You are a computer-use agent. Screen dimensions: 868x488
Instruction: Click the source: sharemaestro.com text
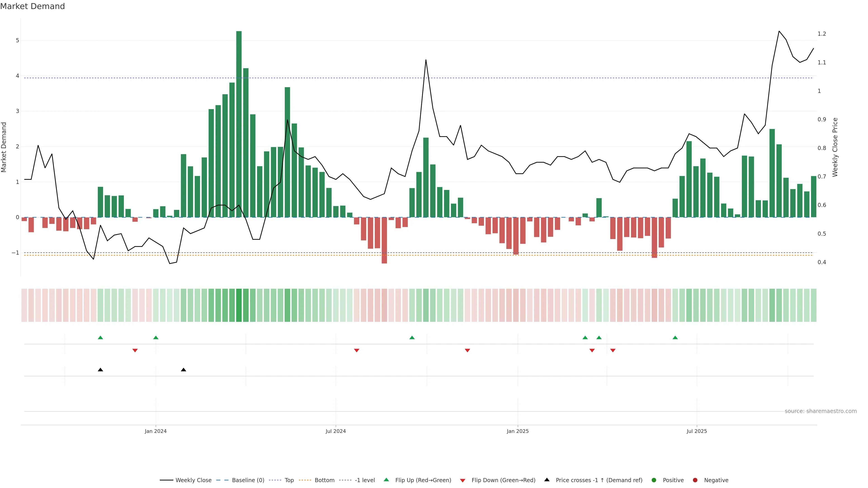(821, 411)
